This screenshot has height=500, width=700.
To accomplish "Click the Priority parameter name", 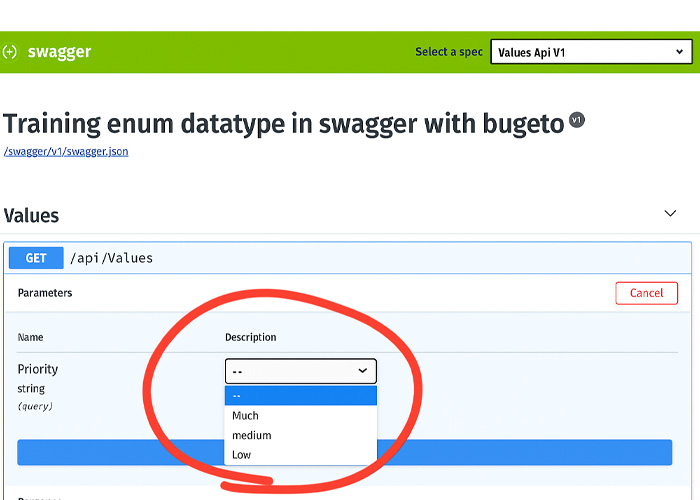I will point(38,369).
